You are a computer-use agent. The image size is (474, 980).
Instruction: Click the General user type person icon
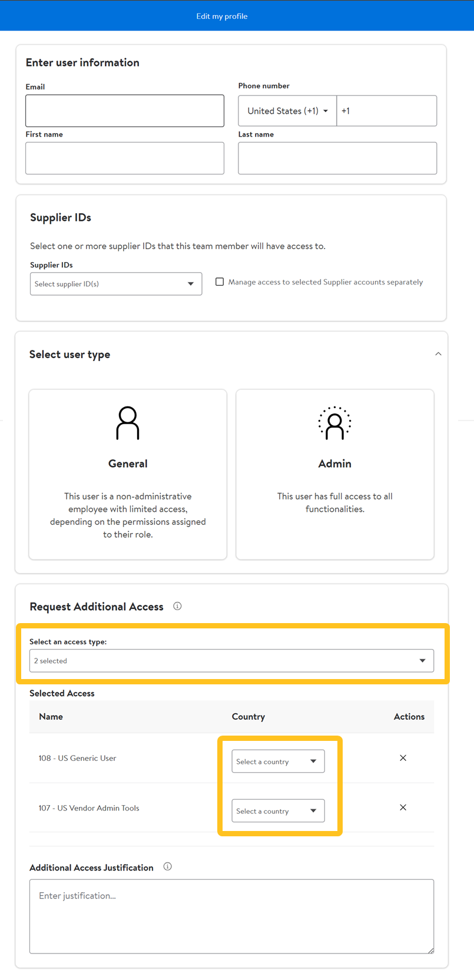tap(128, 423)
